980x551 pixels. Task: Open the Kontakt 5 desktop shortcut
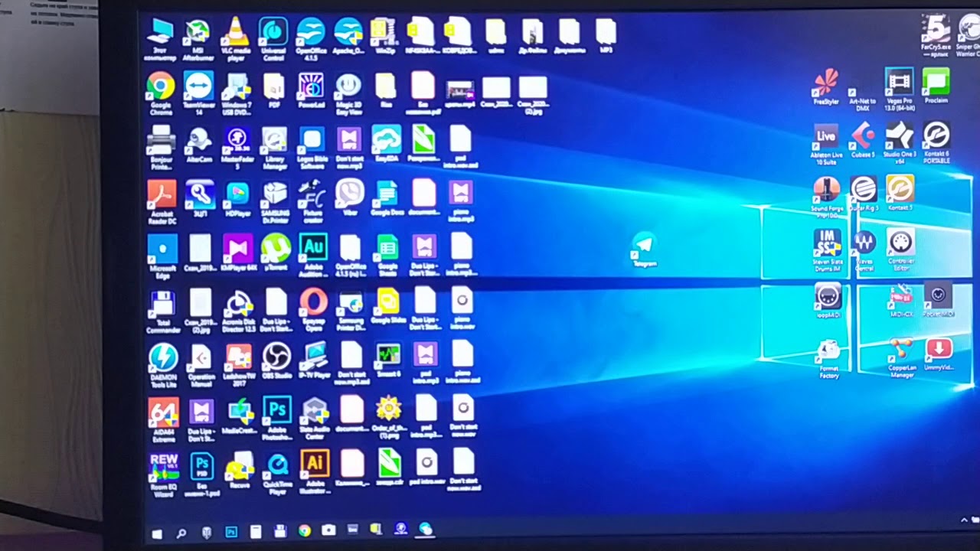900,193
